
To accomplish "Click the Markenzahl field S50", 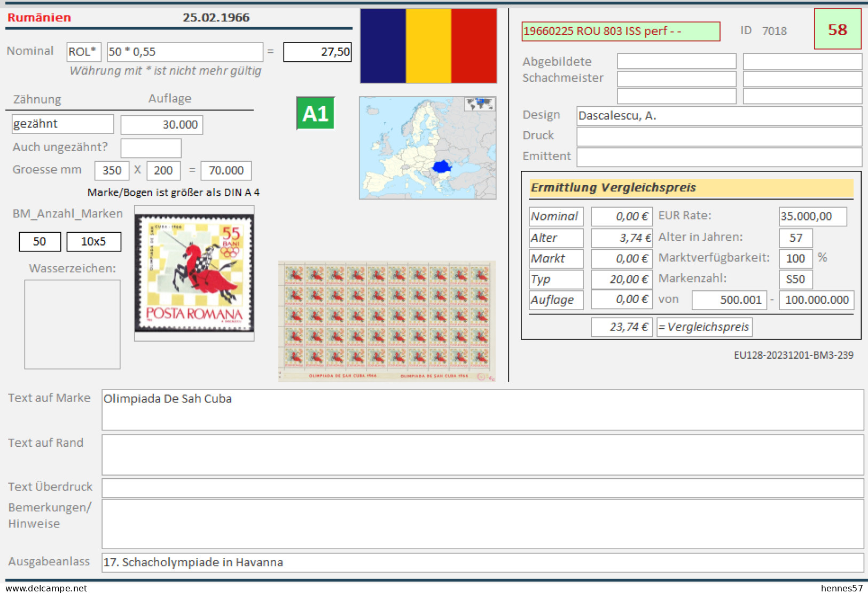I will (x=796, y=280).
